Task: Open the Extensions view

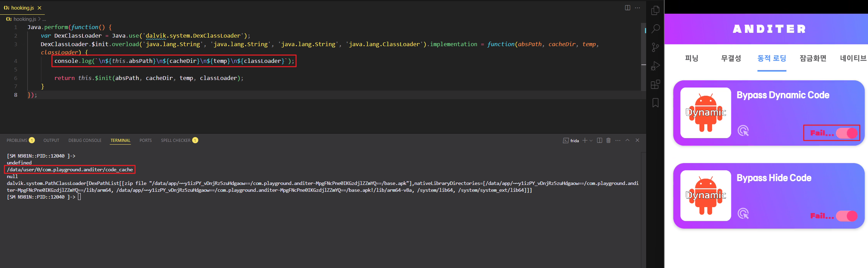Action: 655,84
